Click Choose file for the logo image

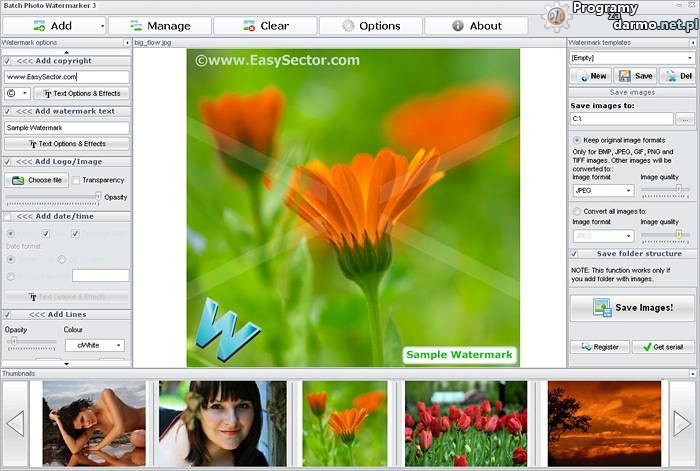point(36,180)
